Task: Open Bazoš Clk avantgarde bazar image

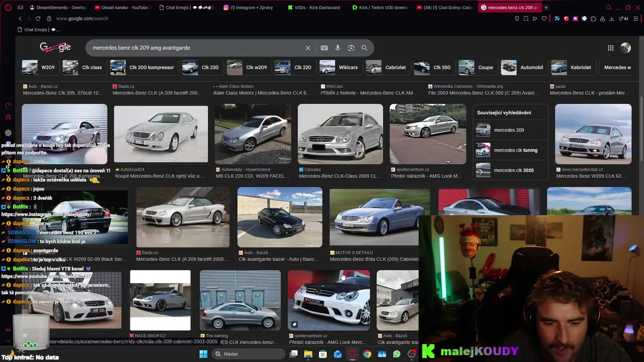Action: (280, 217)
